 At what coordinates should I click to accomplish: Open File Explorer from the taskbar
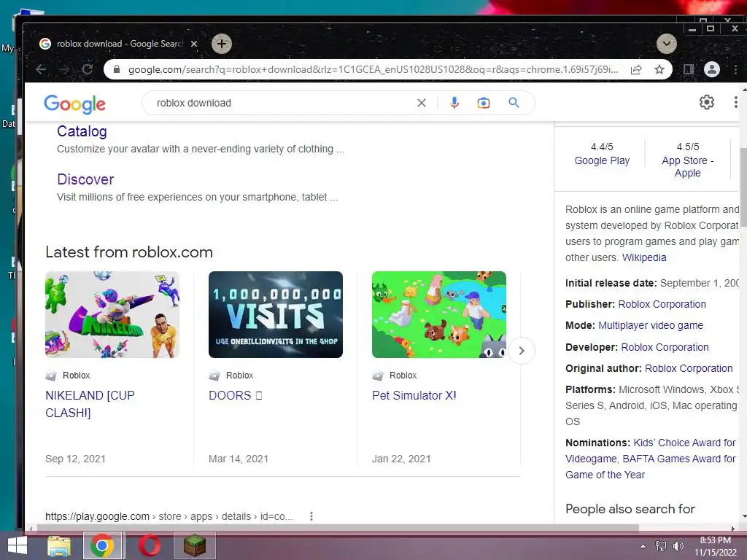pos(59,545)
